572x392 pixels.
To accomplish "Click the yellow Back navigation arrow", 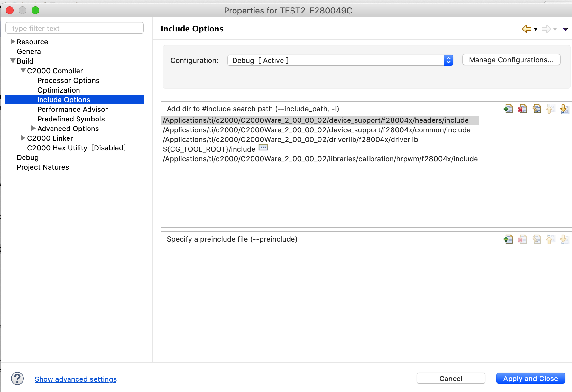I will [x=527, y=29].
